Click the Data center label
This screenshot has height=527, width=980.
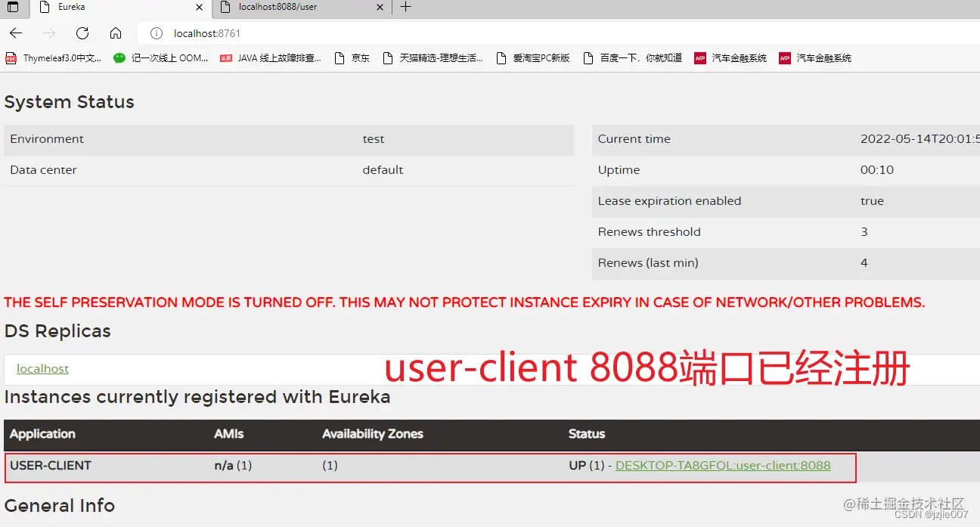(43, 170)
